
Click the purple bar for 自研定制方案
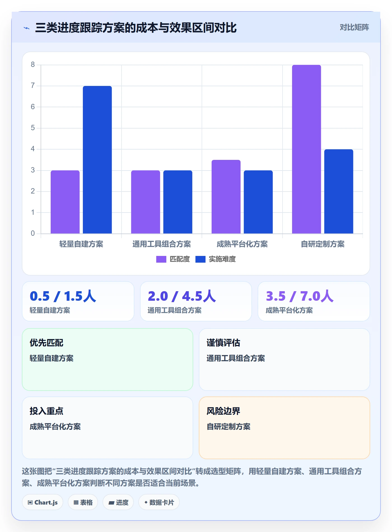pos(307,149)
